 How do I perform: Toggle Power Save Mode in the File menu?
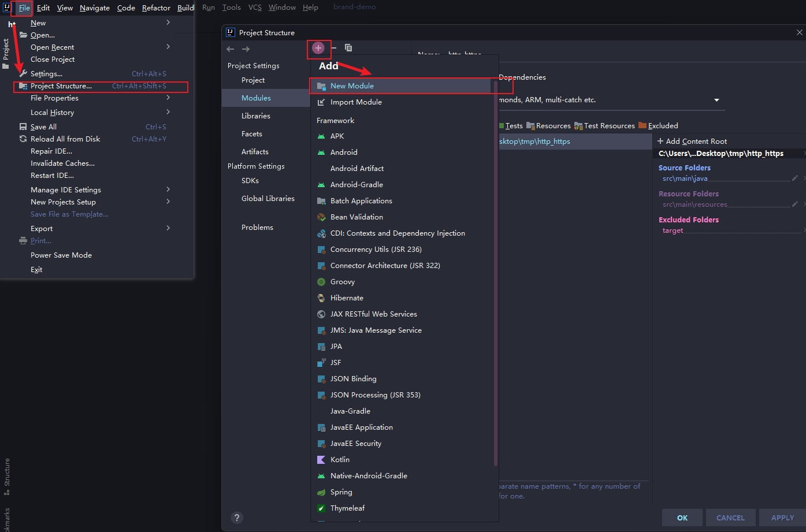click(x=61, y=255)
